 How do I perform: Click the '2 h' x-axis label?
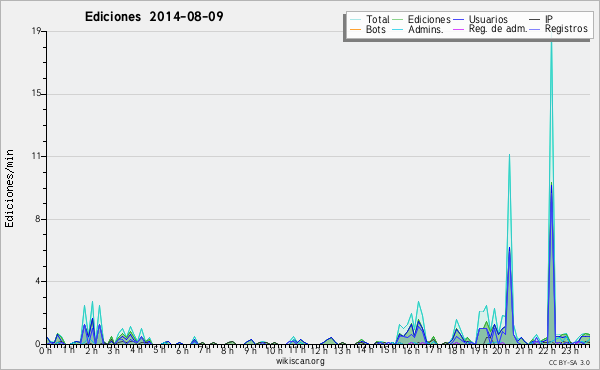click(91, 350)
